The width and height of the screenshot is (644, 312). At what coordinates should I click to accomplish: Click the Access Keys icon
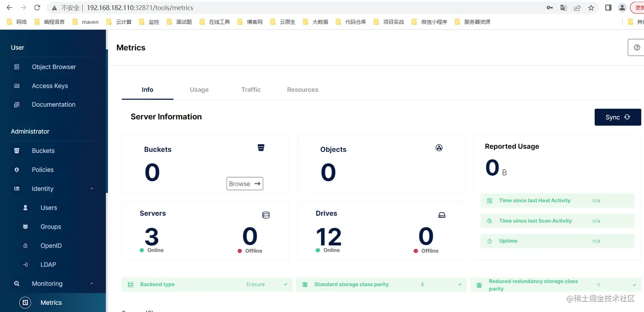pyautogui.click(x=17, y=86)
